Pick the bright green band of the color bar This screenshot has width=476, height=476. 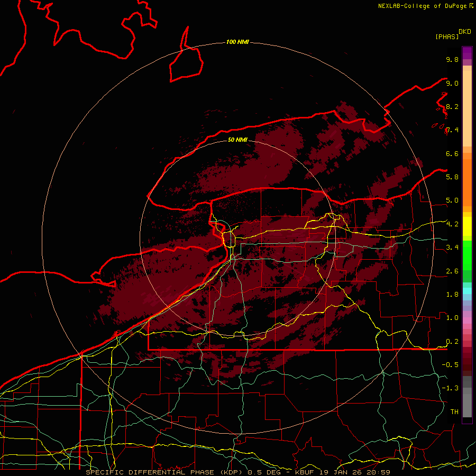tap(467, 255)
